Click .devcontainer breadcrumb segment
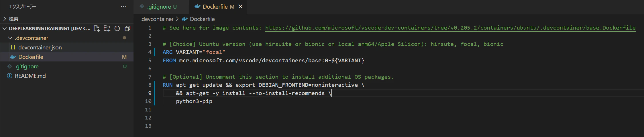 (157, 19)
